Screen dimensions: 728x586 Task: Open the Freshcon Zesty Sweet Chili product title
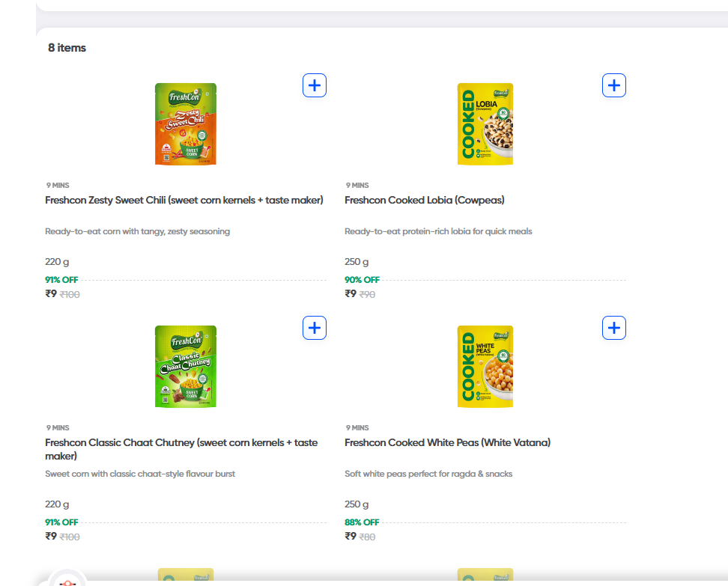click(183, 200)
